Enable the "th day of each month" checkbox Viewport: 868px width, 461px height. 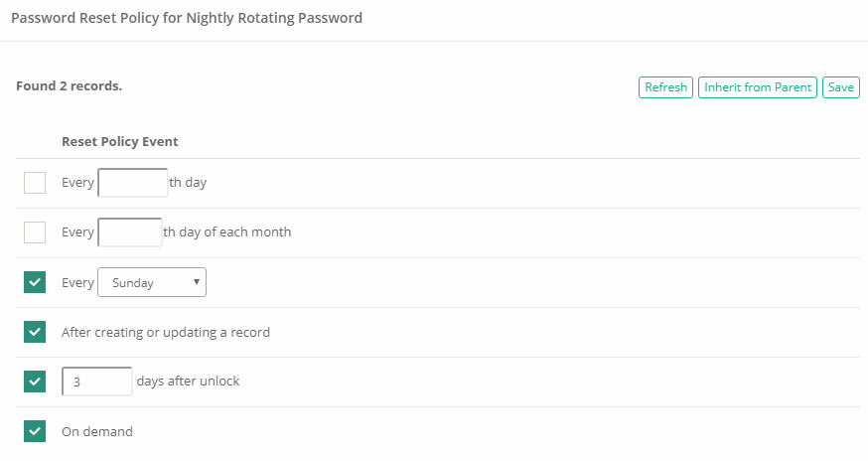click(35, 232)
